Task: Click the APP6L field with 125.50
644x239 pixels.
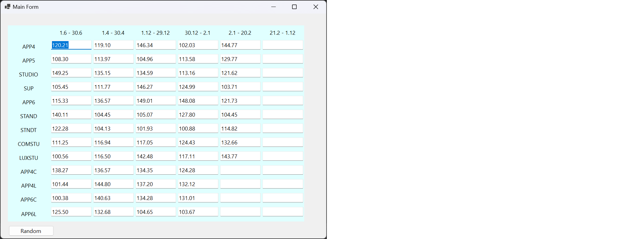Action: click(71, 212)
